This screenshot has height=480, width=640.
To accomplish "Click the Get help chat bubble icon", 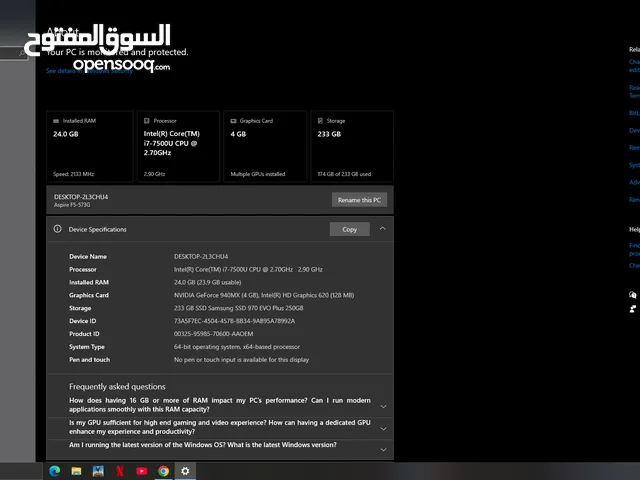I will (633, 295).
